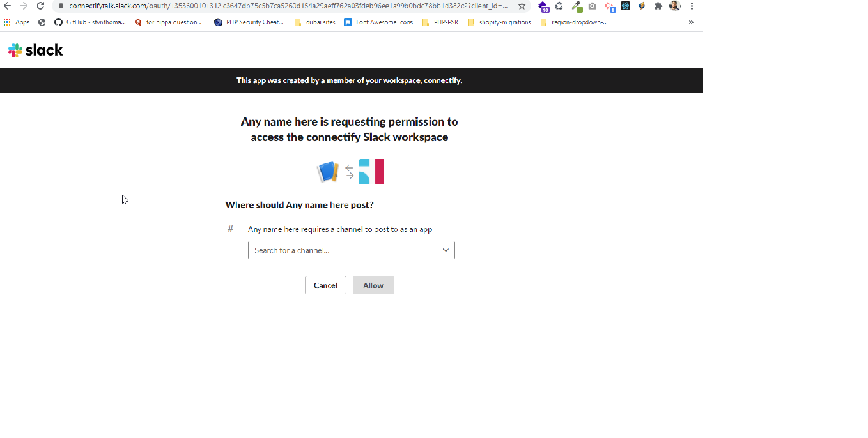Image resolution: width=868 pixels, height=438 pixels.
Task: Open the Chrome profile avatar
Action: [x=675, y=6]
